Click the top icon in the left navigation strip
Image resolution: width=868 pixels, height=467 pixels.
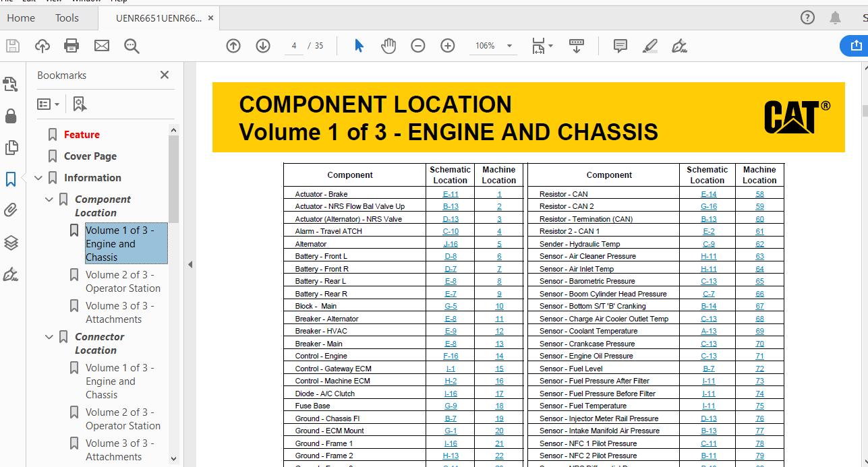11,84
